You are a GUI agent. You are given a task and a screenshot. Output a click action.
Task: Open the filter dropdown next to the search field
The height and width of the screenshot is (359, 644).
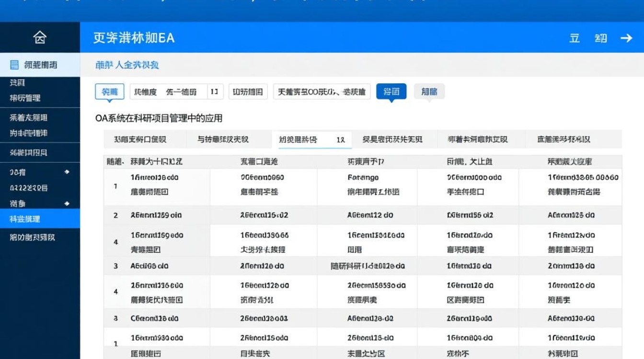248,92
